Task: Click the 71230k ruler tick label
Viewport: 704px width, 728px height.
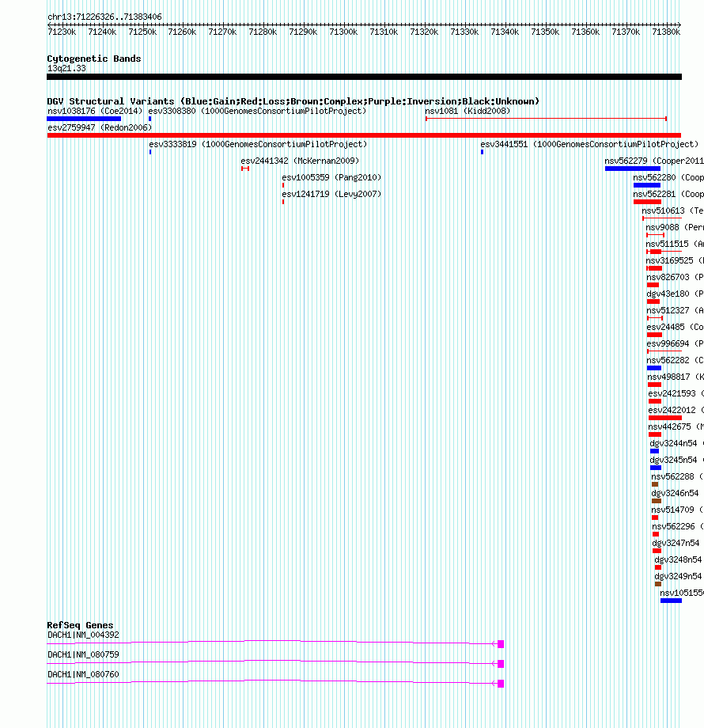Action: coord(62,32)
